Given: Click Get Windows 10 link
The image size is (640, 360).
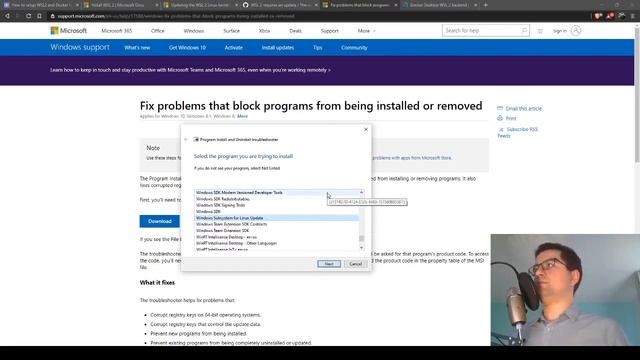Looking at the screenshot, I should [187, 48].
